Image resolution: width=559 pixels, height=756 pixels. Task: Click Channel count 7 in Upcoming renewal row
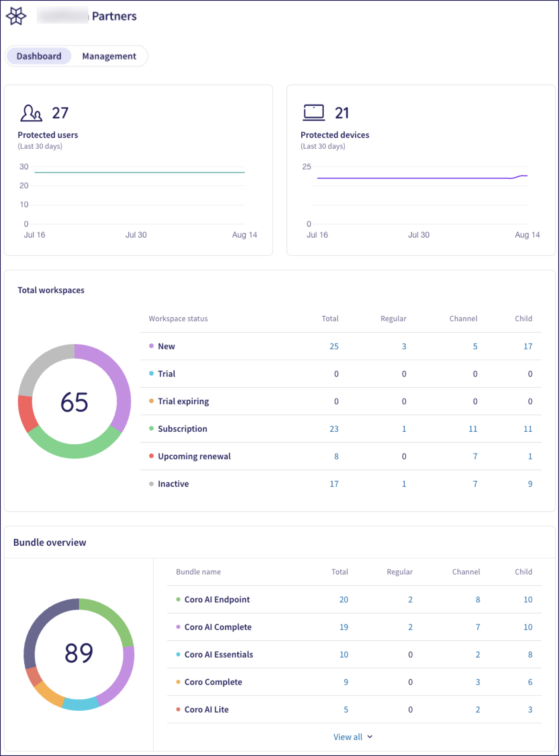pyautogui.click(x=475, y=456)
